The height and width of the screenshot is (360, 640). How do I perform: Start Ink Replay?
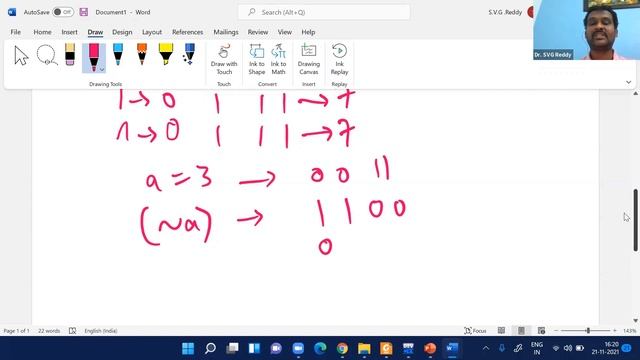point(339,60)
